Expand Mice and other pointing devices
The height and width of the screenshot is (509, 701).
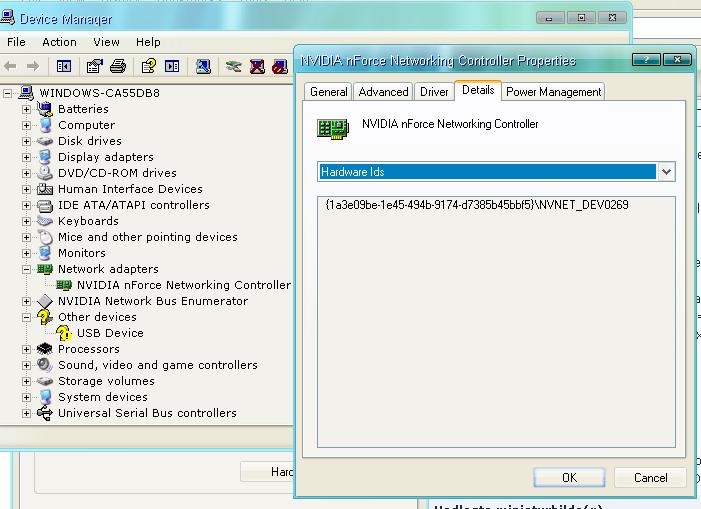pyautogui.click(x=26, y=237)
